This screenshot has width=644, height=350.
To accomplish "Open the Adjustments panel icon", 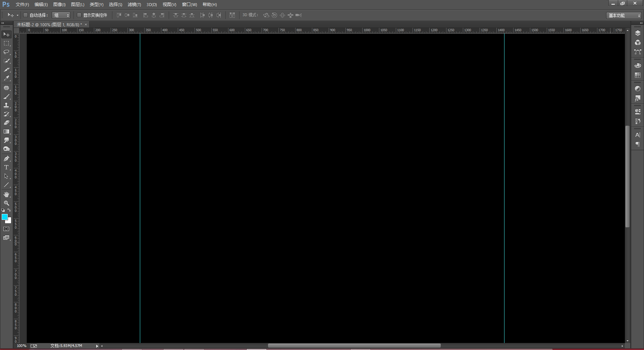I will [x=638, y=89].
